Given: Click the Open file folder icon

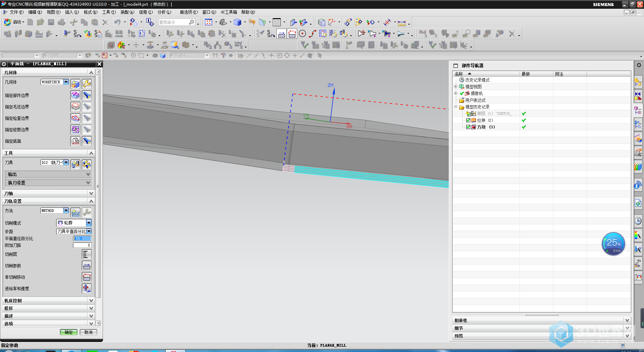Looking at the screenshot, I should click(41, 22).
